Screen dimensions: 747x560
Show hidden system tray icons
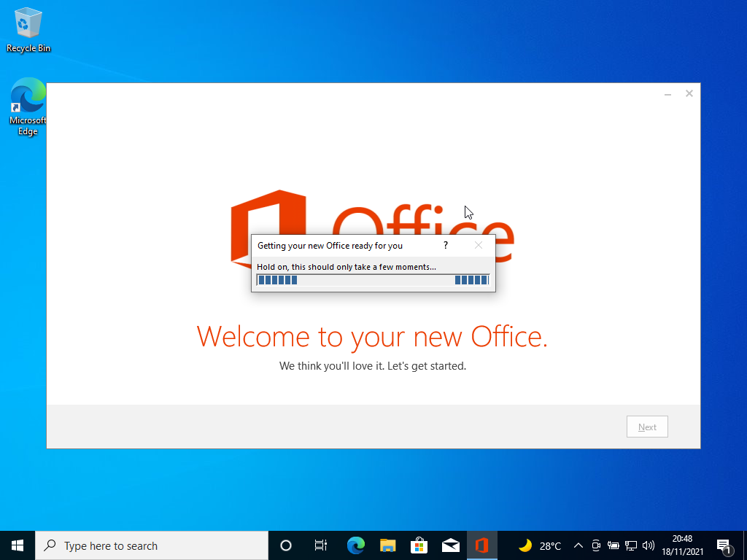point(578,545)
